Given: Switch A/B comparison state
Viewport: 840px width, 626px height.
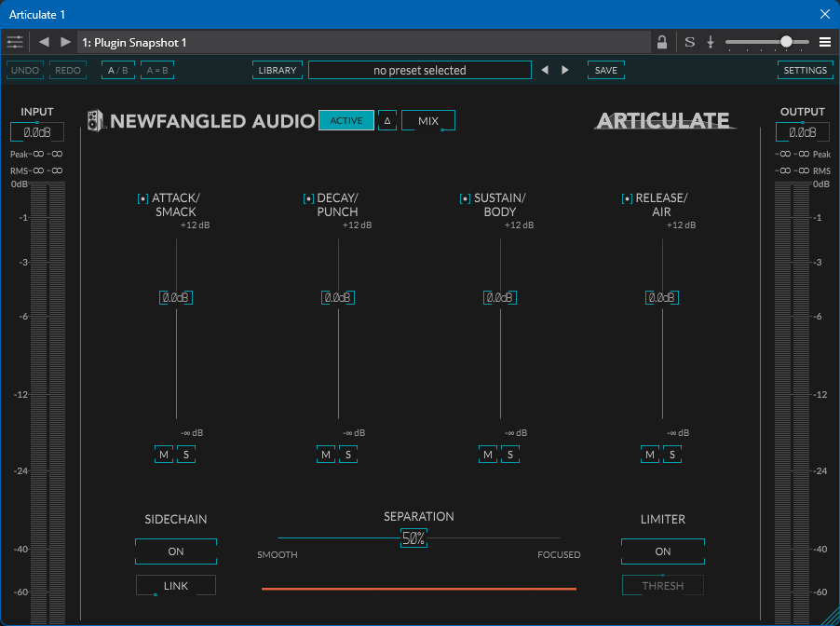Looking at the screenshot, I should tap(118, 70).
